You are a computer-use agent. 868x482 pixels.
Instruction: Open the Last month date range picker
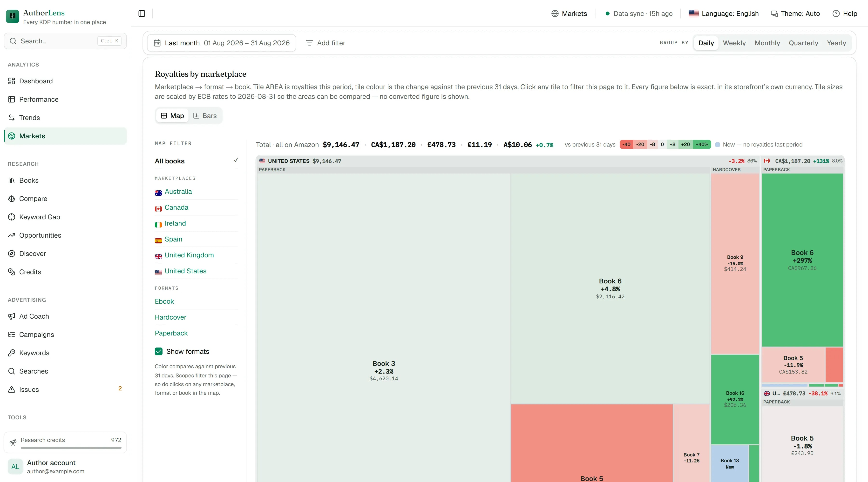pos(222,43)
